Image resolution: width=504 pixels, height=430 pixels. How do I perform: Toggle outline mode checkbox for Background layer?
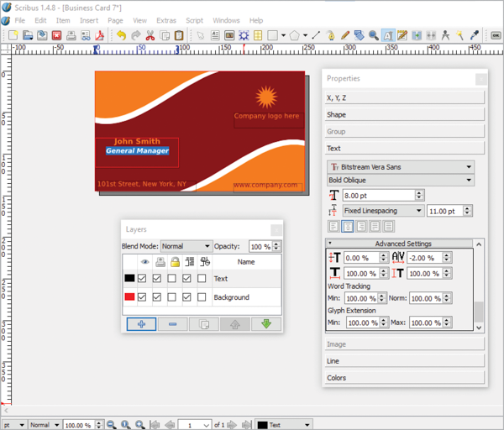(202, 297)
